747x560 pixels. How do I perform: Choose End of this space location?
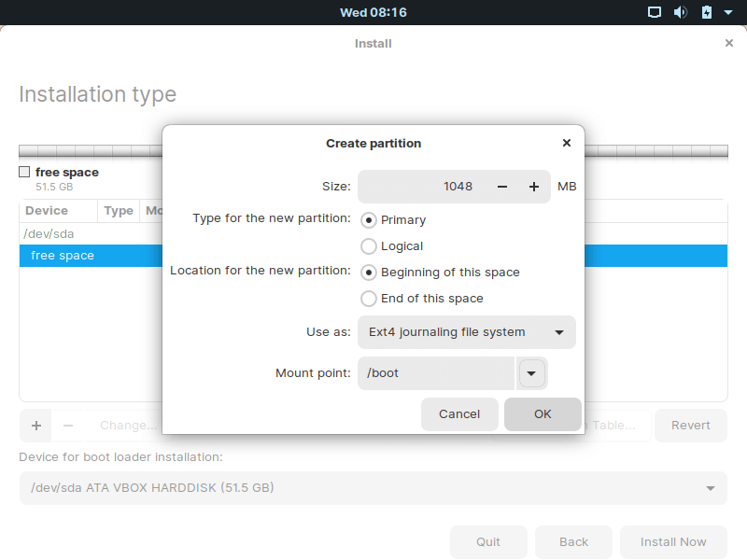(x=369, y=299)
